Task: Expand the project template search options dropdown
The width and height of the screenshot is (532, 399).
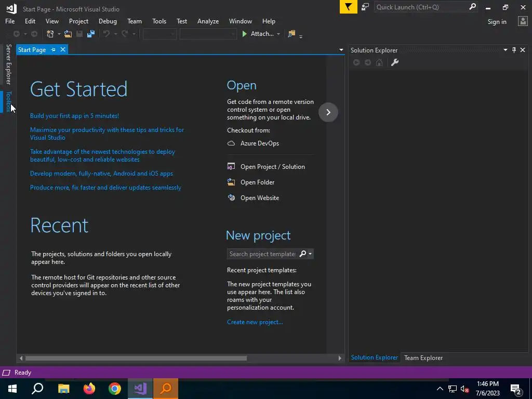Action: click(x=310, y=254)
